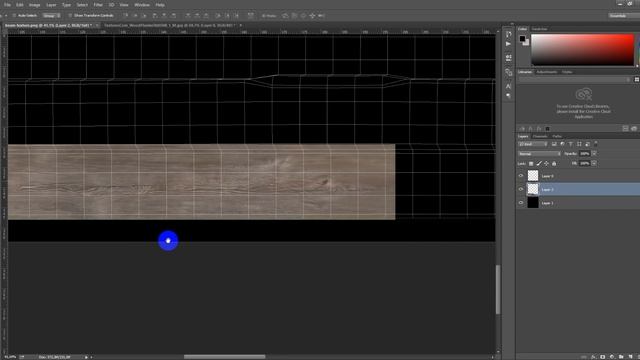Switch to the Channels tab
Screen dimensions: 640x360
click(540, 136)
